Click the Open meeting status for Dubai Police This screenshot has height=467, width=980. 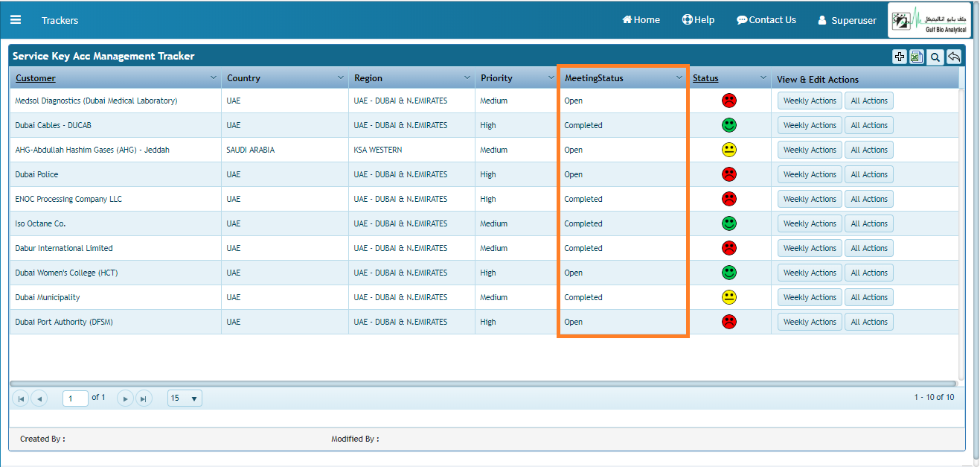tap(573, 174)
